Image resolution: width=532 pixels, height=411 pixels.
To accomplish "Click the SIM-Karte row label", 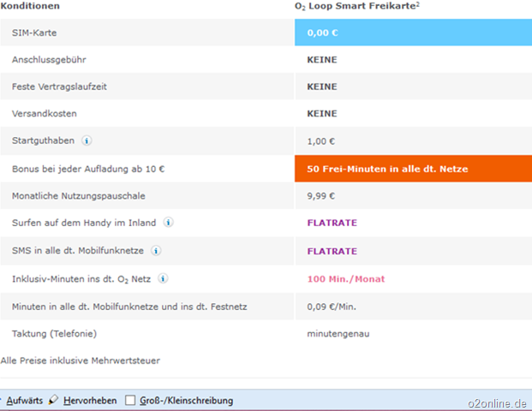I will point(34,33).
